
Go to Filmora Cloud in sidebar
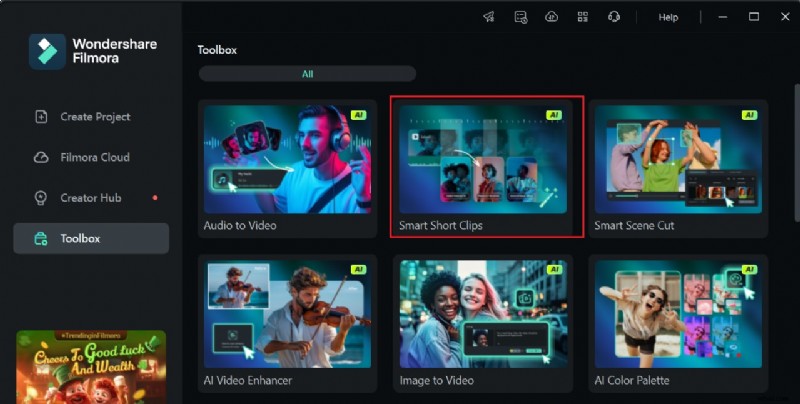(94, 157)
